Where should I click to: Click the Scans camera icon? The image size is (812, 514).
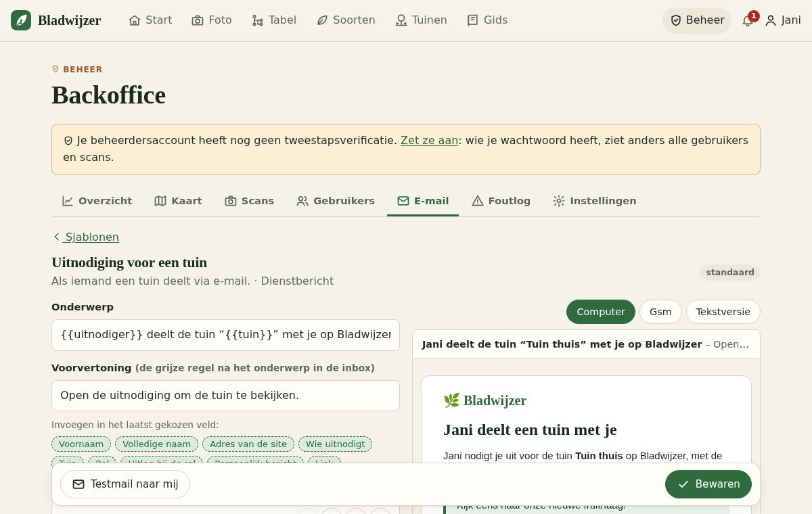[x=231, y=201]
